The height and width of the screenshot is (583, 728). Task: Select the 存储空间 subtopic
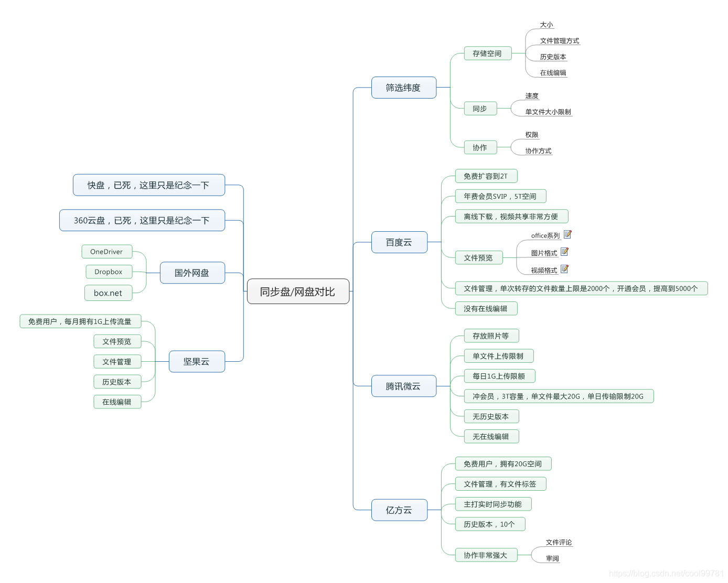click(x=488, y=53)
